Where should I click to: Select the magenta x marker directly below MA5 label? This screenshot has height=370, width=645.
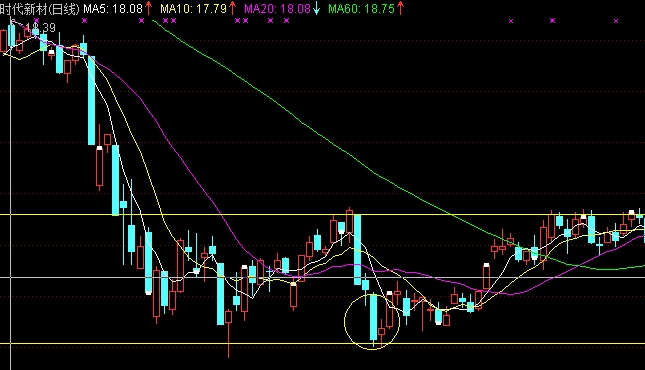[84, 21]
